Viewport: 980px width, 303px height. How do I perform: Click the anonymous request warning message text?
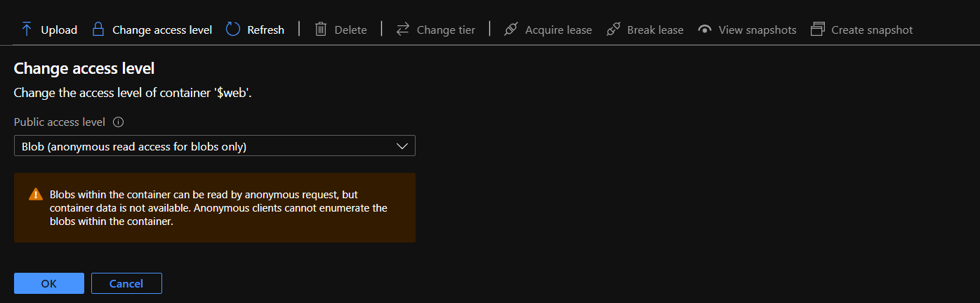coord(218,208)
